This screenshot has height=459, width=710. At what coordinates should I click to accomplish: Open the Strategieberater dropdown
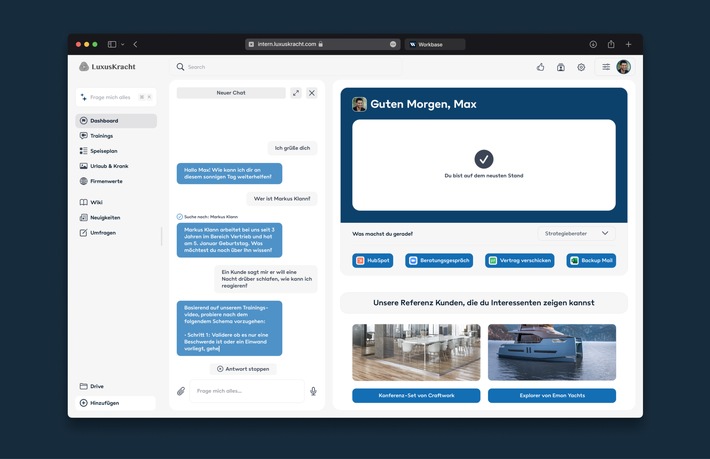(x=577, y=233)
